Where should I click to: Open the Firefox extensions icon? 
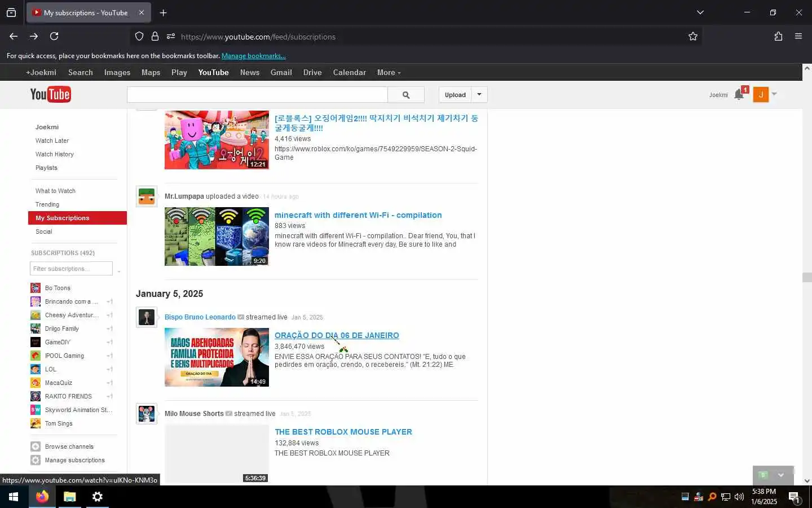[x=778, y=36]
